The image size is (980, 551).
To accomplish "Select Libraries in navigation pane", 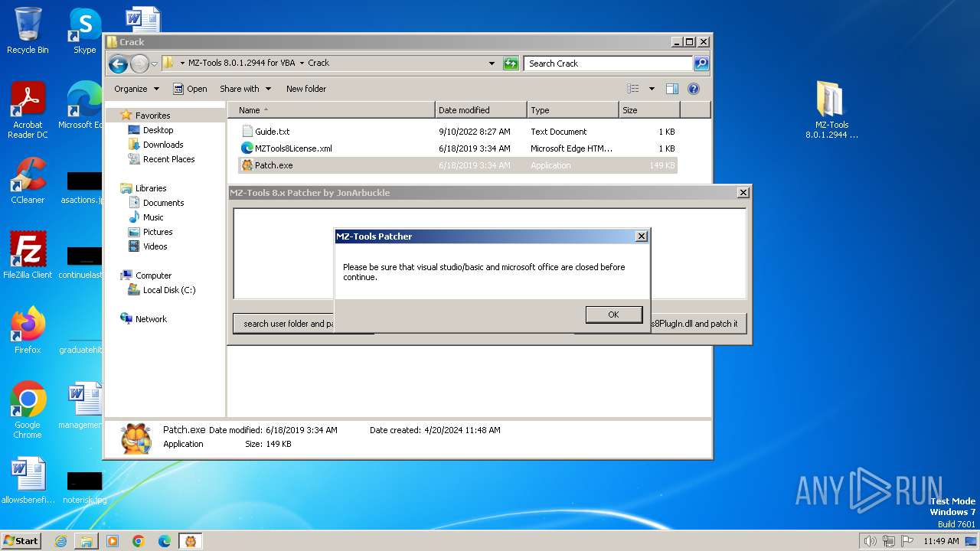I will point(151,188).
